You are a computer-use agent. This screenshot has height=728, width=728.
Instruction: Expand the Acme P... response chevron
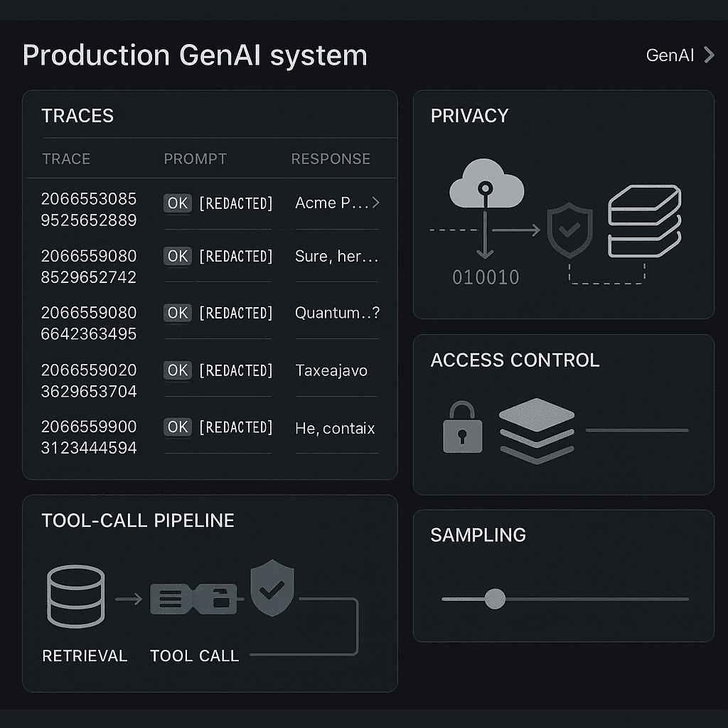click(x=375, y=203)
